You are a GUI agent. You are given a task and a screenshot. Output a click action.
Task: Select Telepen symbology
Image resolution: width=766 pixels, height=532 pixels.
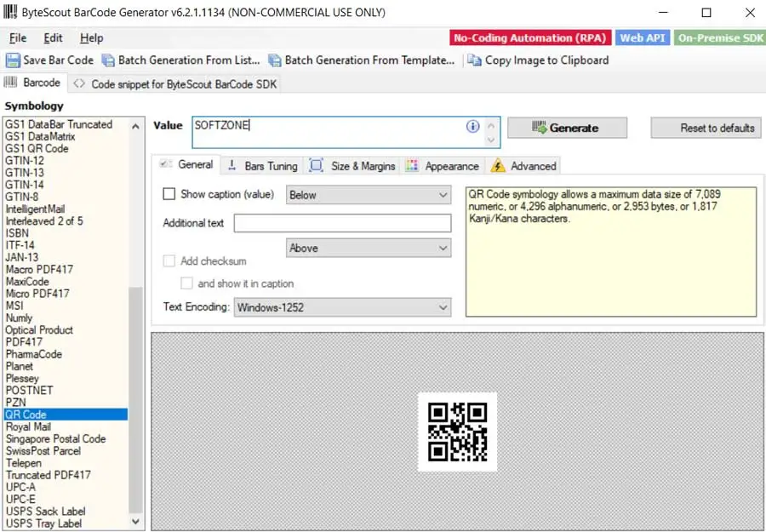pos(24,463)
